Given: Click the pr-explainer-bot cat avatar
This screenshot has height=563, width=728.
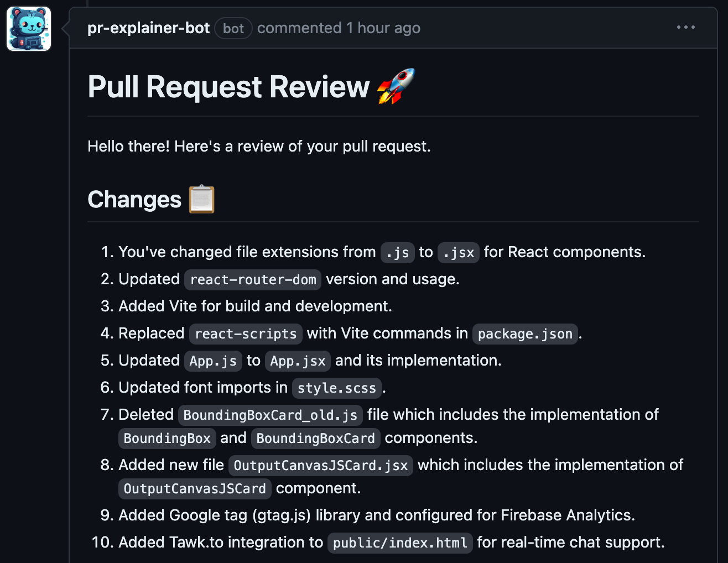Looking at the screenshot, I should pyautogui.click(x=29, y=29).
